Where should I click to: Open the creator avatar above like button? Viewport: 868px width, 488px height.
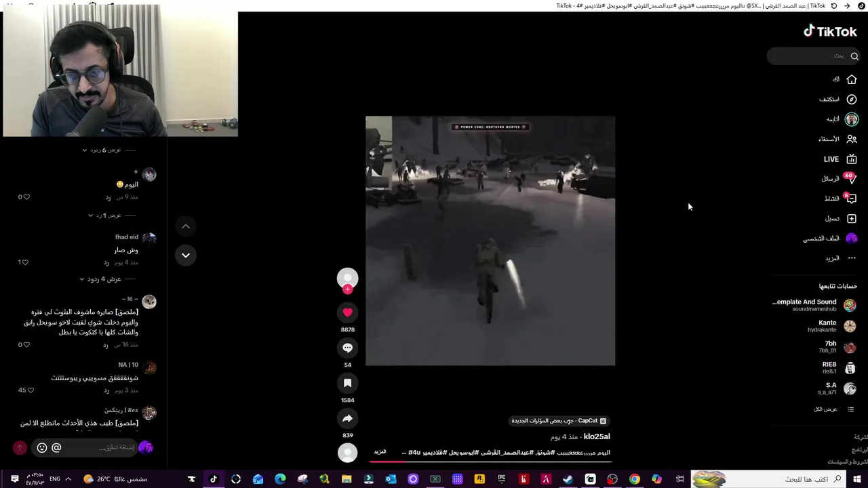click(x=347, y=277)
